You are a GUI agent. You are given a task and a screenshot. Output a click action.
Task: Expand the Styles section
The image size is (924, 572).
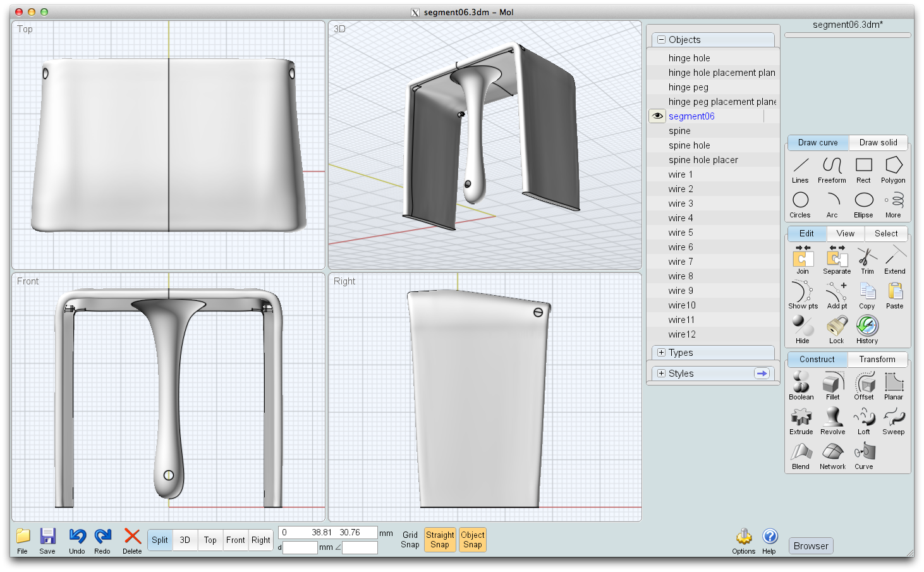pyautogui.click(x=662, y=374)
